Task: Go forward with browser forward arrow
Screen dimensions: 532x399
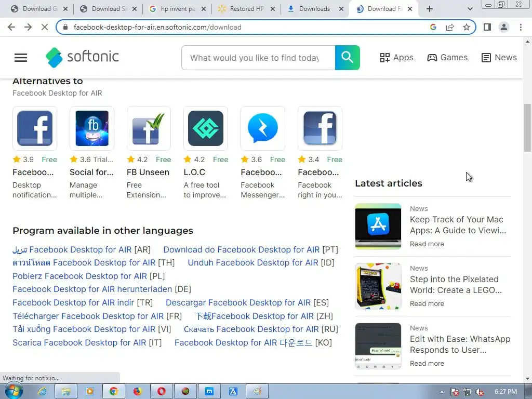Action: [28, 27]
